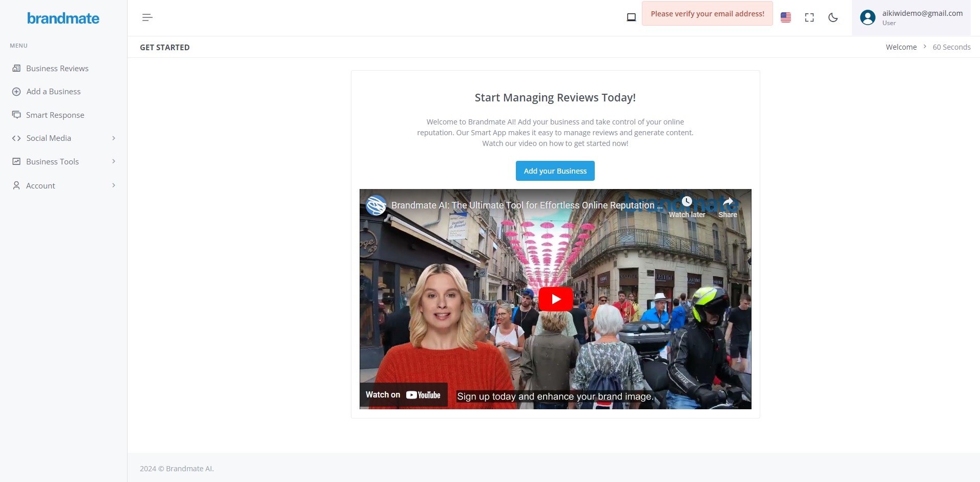
Task: Toggle dark mode with the moon icon
Action: 833,17
